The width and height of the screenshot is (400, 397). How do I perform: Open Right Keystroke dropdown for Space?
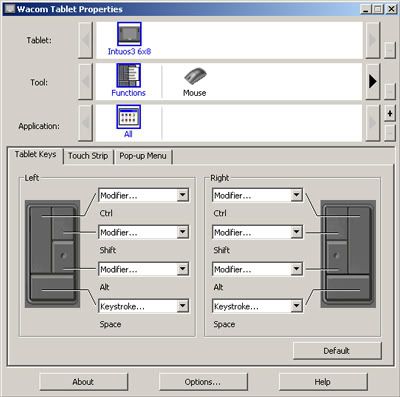pos(257,306)
